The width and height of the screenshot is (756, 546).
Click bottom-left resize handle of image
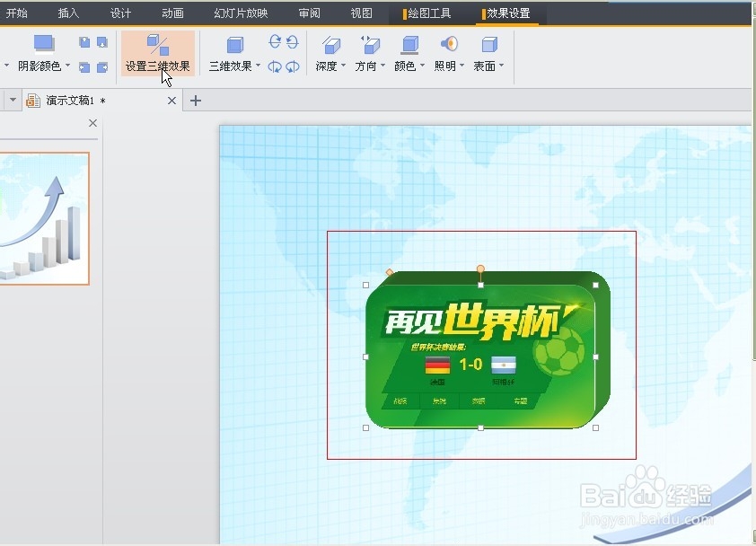click(365, 427)
